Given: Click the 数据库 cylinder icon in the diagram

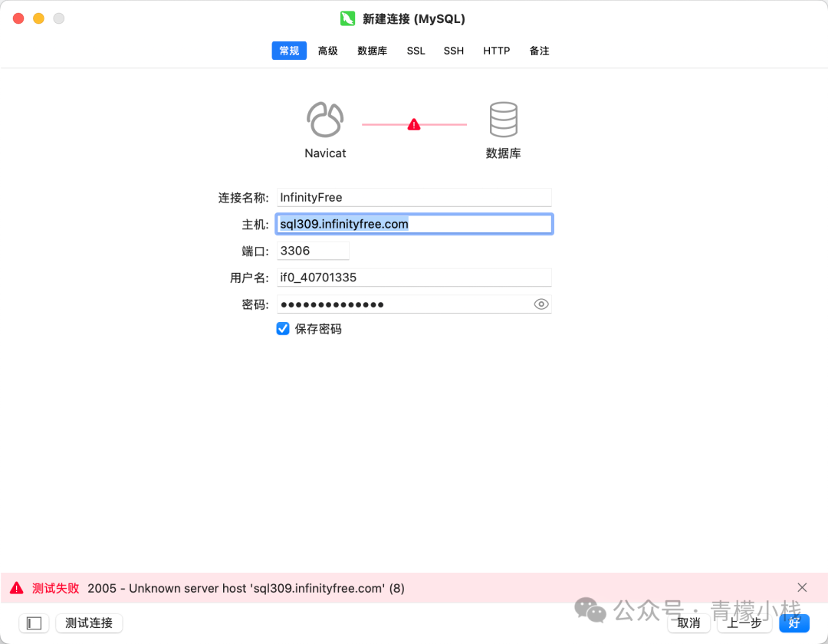Looking at the screenshot, I should coord(504,120).
